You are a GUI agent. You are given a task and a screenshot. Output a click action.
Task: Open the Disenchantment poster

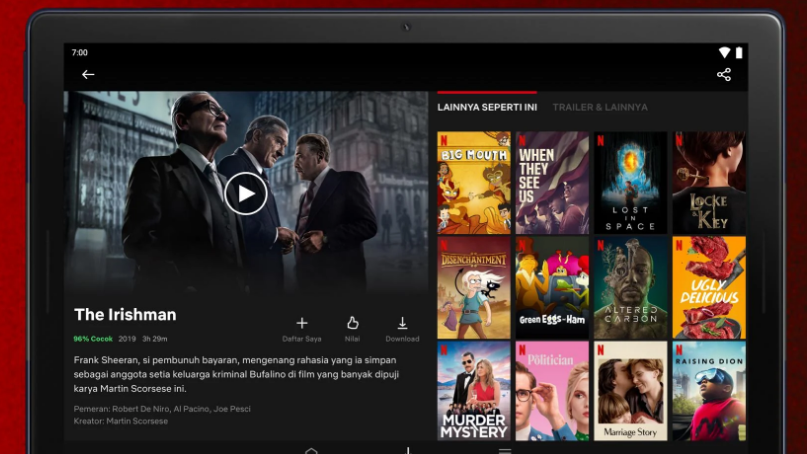(x=474, y=288)
